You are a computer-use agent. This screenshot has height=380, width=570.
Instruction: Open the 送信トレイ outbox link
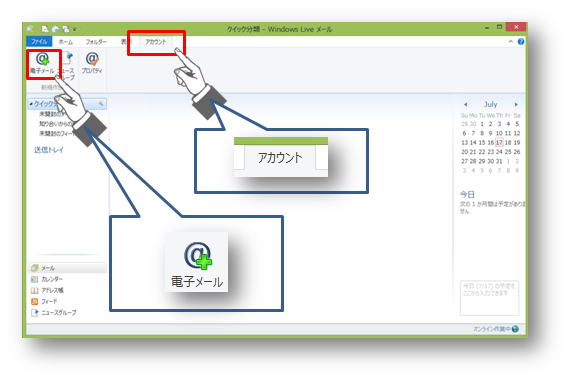[x=49, y=149]
